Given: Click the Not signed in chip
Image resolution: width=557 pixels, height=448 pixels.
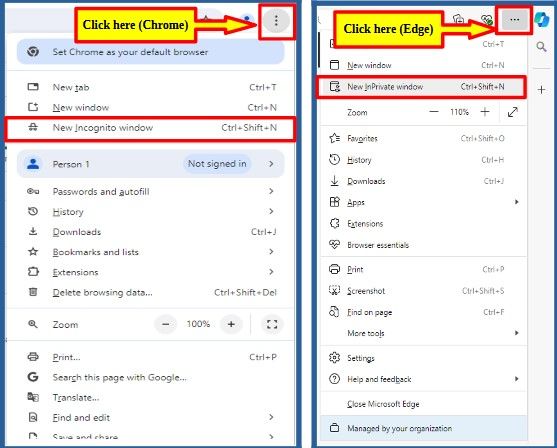Looking at the screenshot, I should (217, 164).
